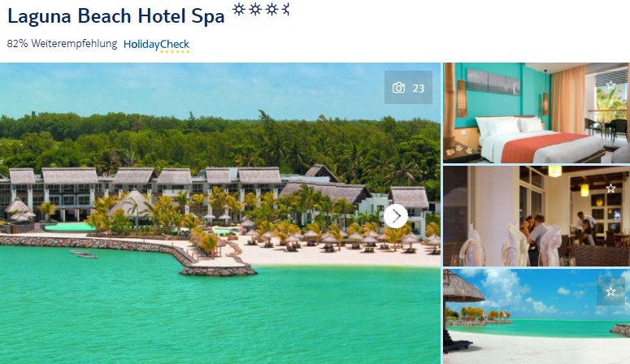This screenshot has width=630, height=364.
Task: Click the yellow dots under the HolidayCheck logo
Action: [175, 52]
